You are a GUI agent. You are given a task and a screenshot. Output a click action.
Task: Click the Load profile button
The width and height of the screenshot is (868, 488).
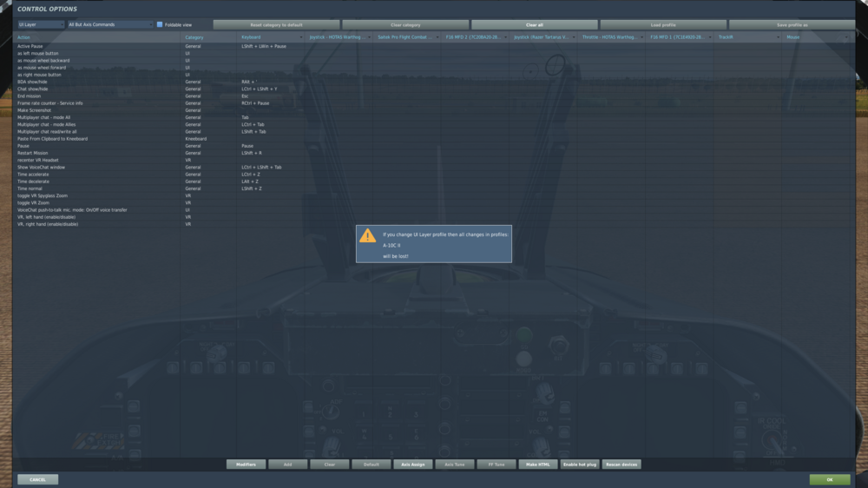[x=663, y=25]
